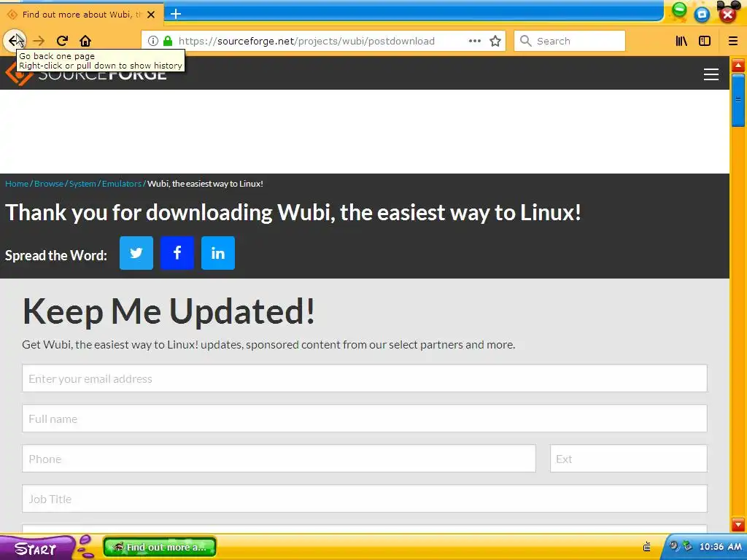The width and height of the screenshot is (747, 560).
Task: Focus the Job Title field
Action: (365, 499)
